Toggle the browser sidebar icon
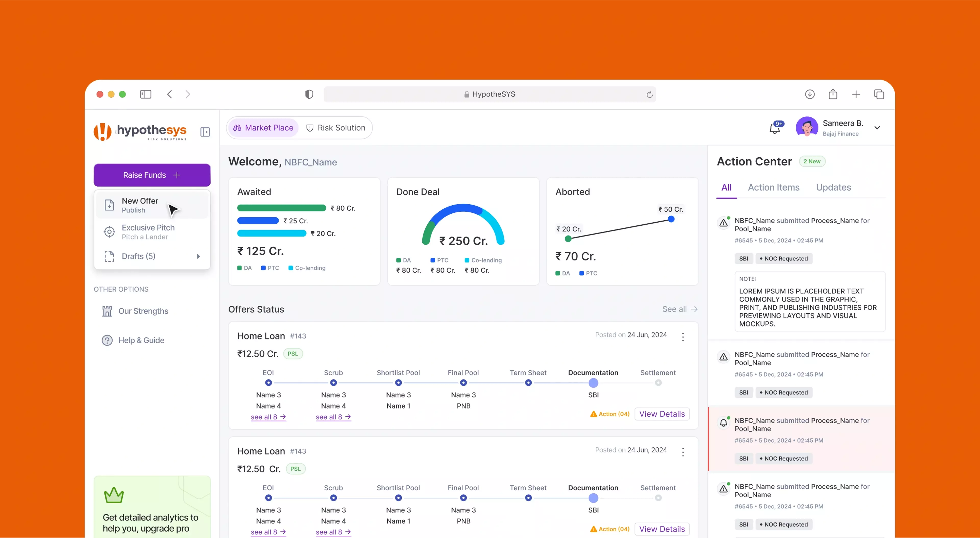Screen dimensions: 980x538 146,94
